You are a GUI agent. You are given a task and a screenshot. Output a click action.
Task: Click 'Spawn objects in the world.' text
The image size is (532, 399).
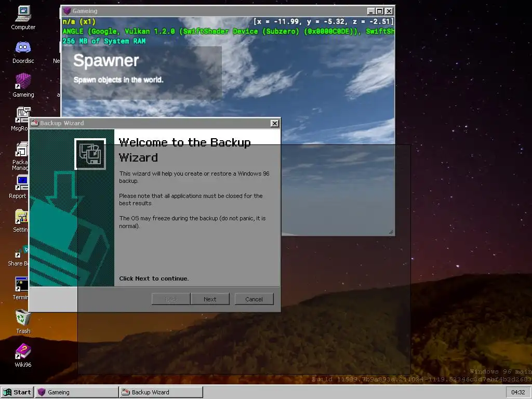(118, 80)
